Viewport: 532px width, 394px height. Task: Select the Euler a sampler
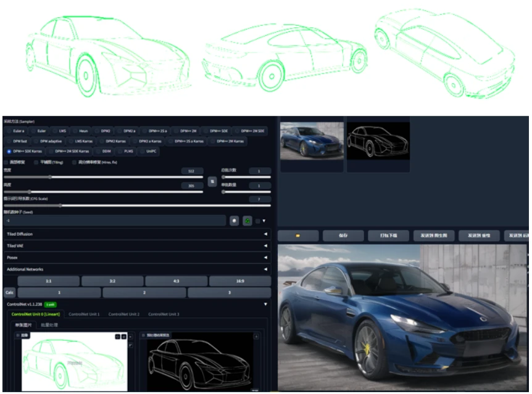pos(15,131)
